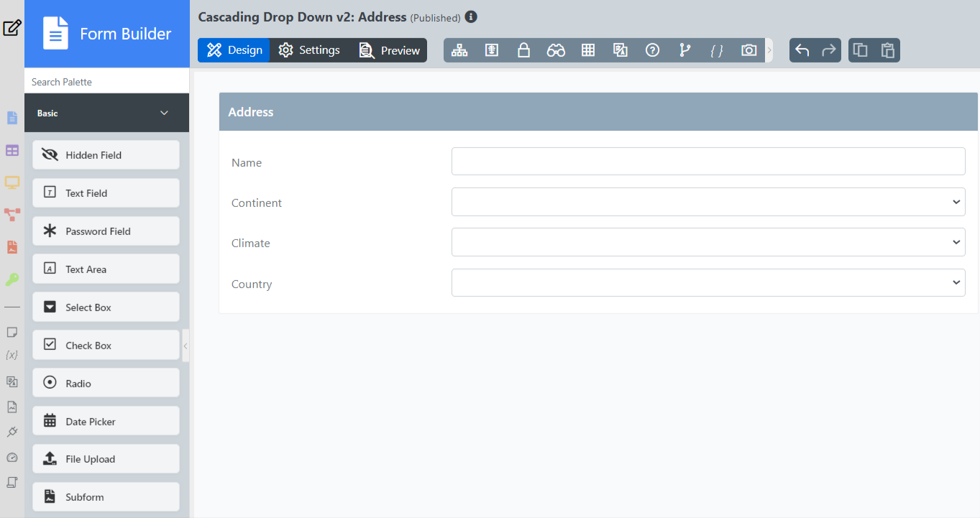Click the paste clipboard toolbar icon

click(x=888, y=50)
